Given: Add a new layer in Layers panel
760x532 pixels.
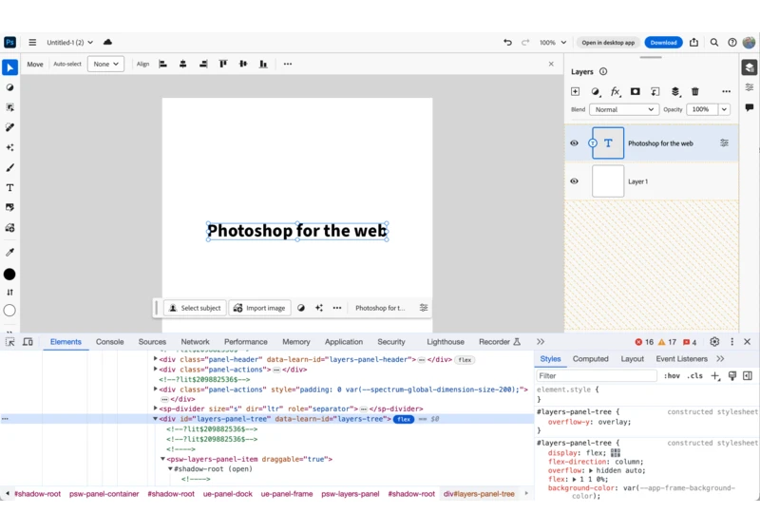Looking at the screenshot, I should tap(576, 91).
